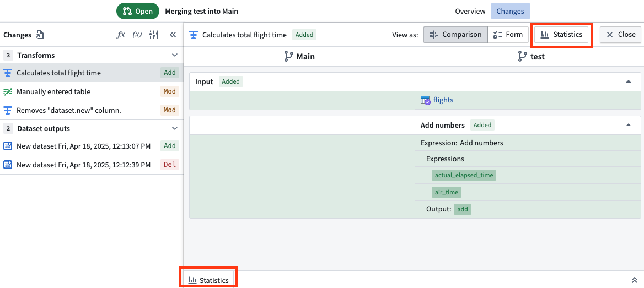Screen dimensions: 644x288
Task: Collapse the Transforms section
Action: 175,55
